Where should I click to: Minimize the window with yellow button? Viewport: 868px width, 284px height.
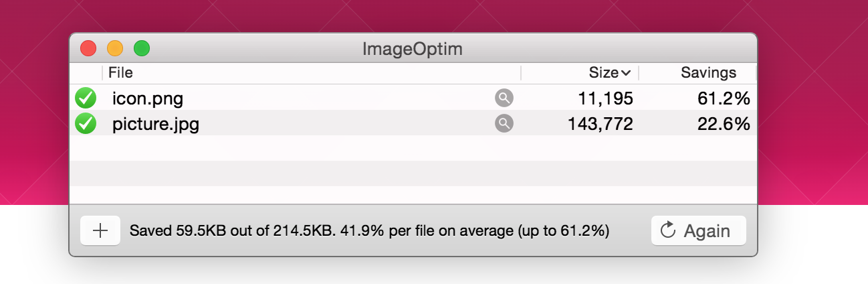[115, 49]
